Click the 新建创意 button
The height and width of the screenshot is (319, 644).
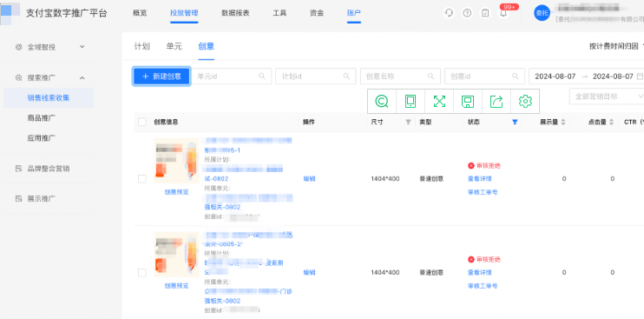161,76
